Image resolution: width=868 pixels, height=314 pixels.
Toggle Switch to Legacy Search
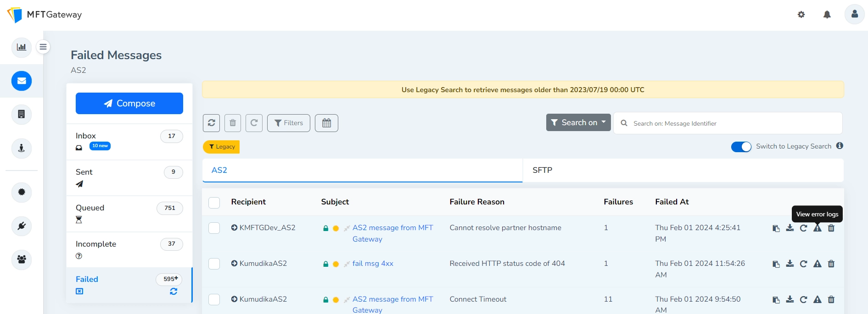tap(741, 147)
